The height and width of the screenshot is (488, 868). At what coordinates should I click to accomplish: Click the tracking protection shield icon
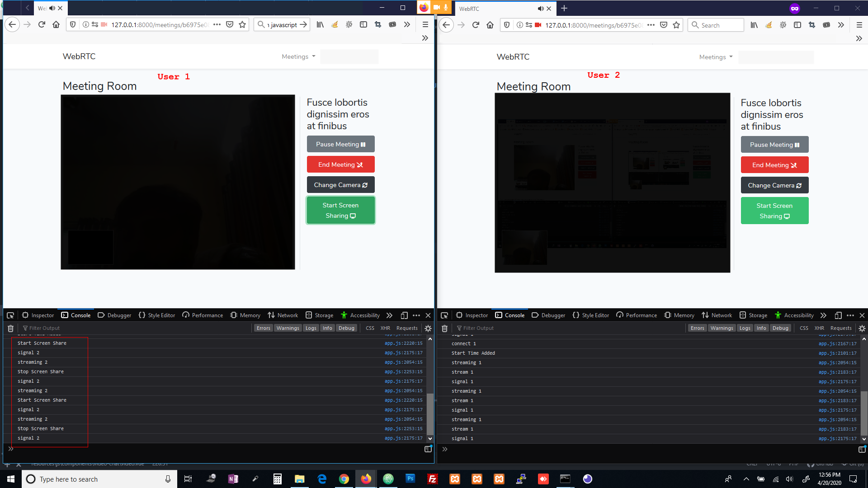tap(72, 24)
